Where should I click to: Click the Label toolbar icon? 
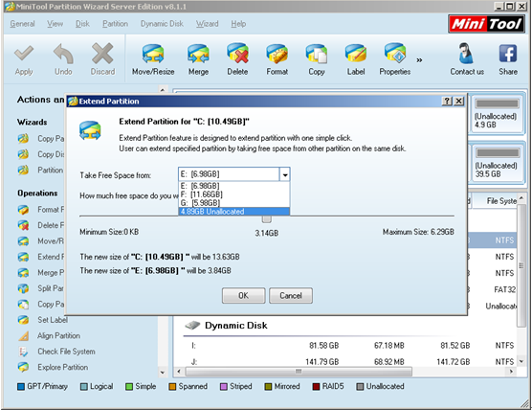(356, 54)
